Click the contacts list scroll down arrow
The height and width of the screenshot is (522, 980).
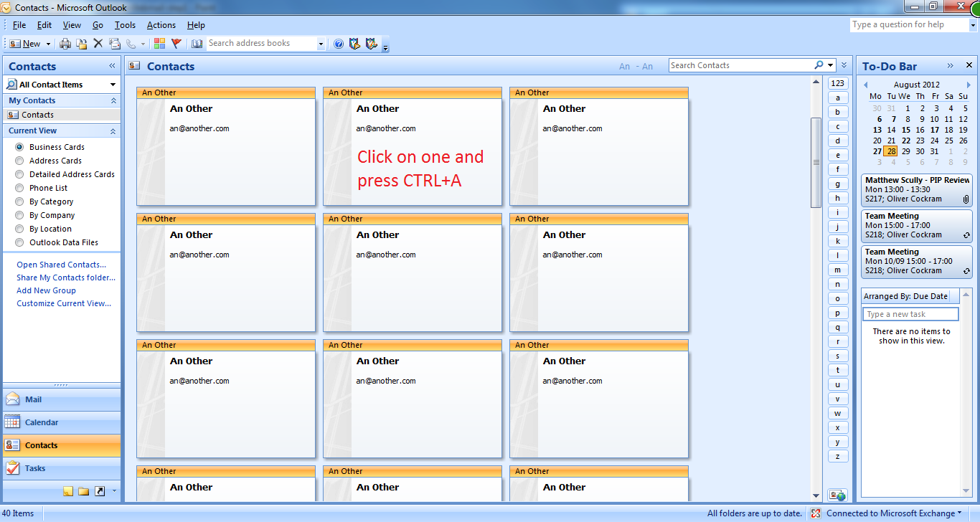(x=816, y=495)
